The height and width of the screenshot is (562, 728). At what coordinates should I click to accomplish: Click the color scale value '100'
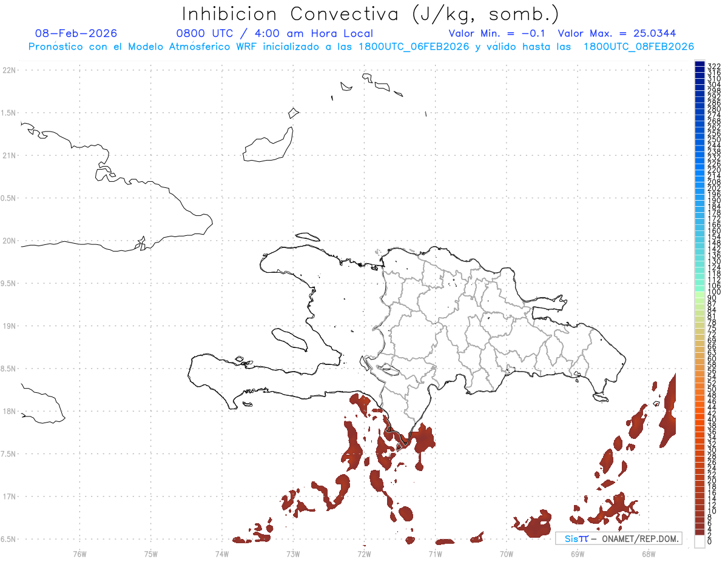(714, 292)
